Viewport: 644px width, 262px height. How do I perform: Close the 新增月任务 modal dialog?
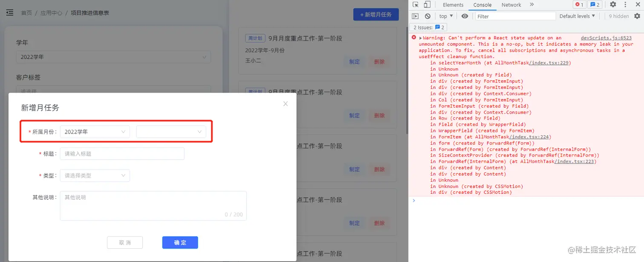(285, 103)
